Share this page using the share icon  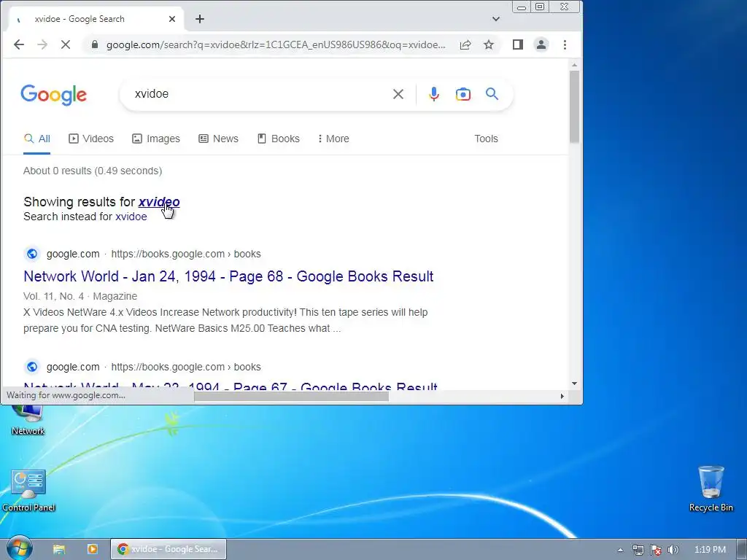click(465, 44)
